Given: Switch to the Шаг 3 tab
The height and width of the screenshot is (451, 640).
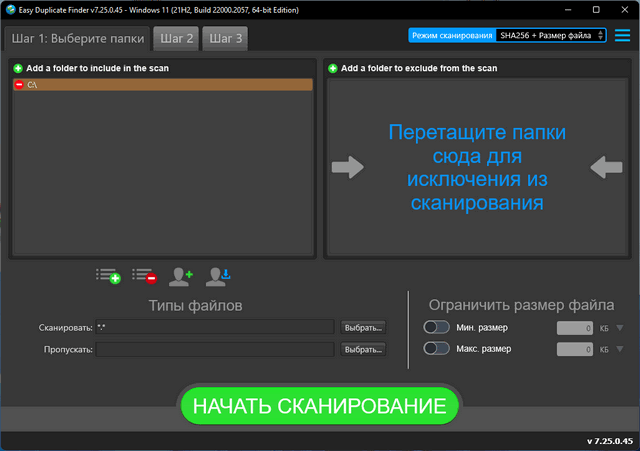Looking at the screenshot, I should (225, 39).
